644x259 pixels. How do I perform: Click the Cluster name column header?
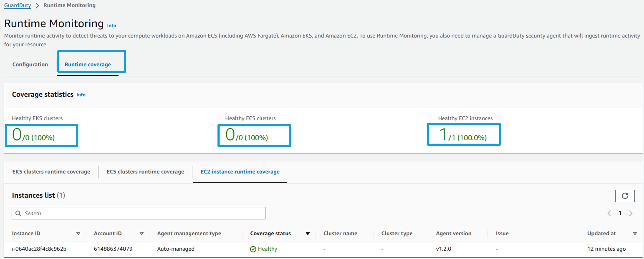coord(340,233)
